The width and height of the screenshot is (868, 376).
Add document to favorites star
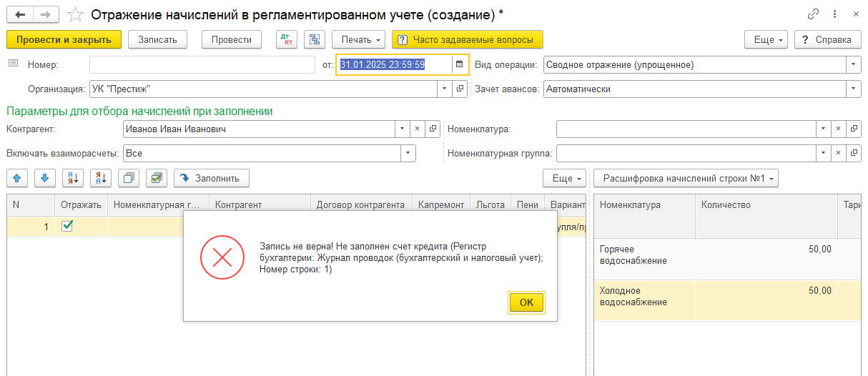(x=74, y=14)
